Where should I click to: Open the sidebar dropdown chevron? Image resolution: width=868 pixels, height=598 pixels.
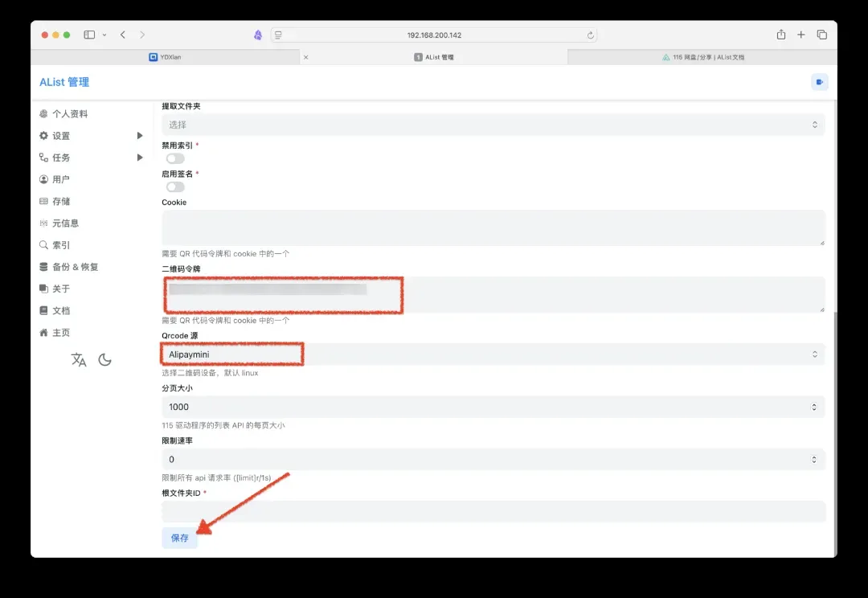click(x=104, y=35)
